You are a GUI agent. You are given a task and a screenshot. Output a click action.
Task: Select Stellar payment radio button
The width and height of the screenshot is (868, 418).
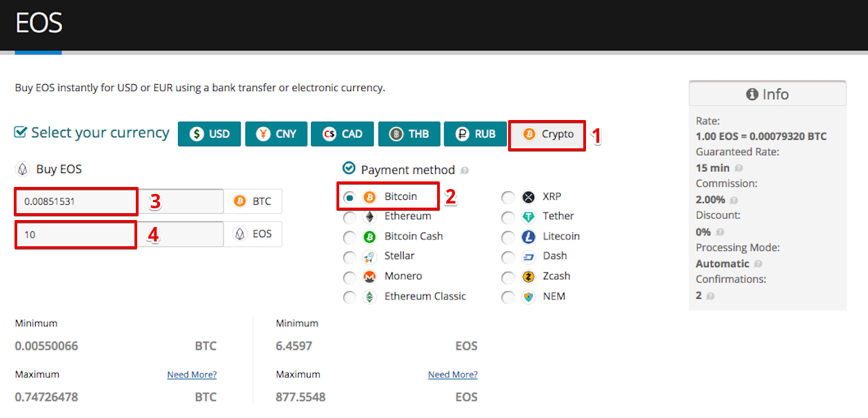pyautogui.click(x=350, y=257)
